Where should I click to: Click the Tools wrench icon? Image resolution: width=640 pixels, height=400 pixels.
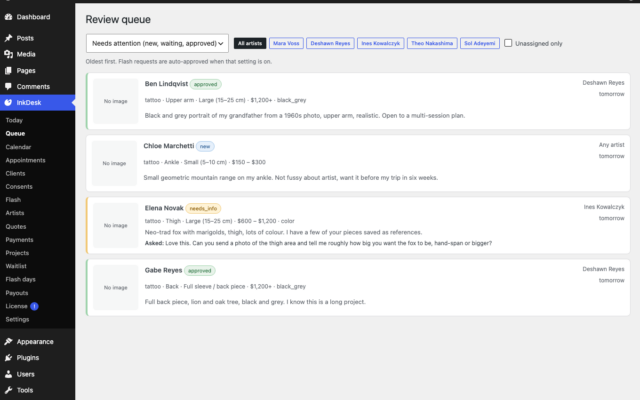click(x=8, y=390)
